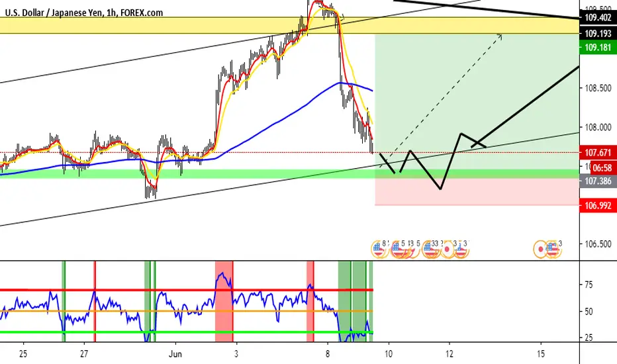Click the 12 date on the time axis
Viewport: 617px width, 364px height.
[450, 354]
